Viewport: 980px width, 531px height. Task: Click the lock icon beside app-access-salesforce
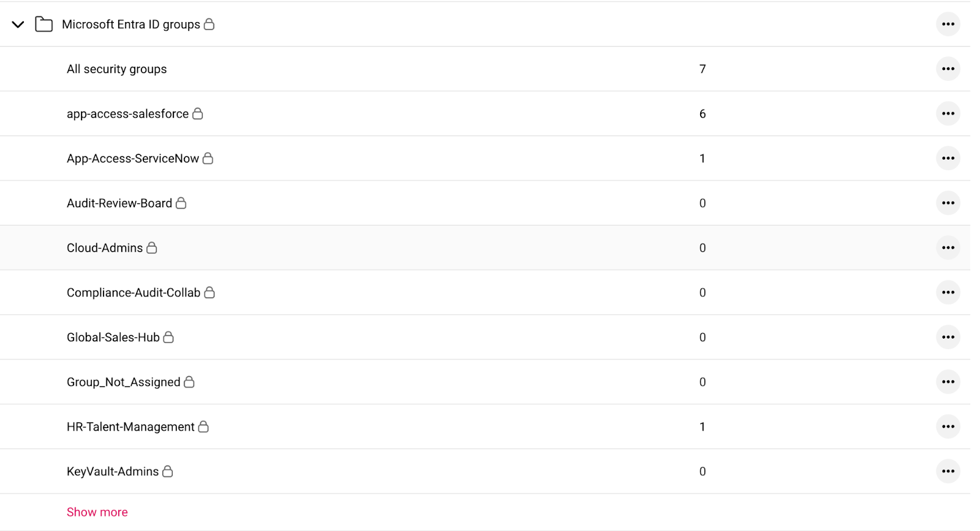[x=198, y=114]
